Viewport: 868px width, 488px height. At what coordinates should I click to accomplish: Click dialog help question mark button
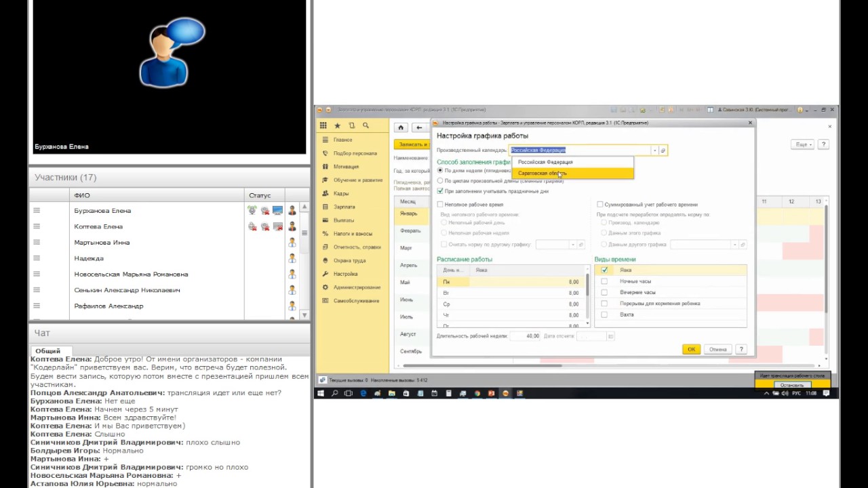tap(741, 349)
